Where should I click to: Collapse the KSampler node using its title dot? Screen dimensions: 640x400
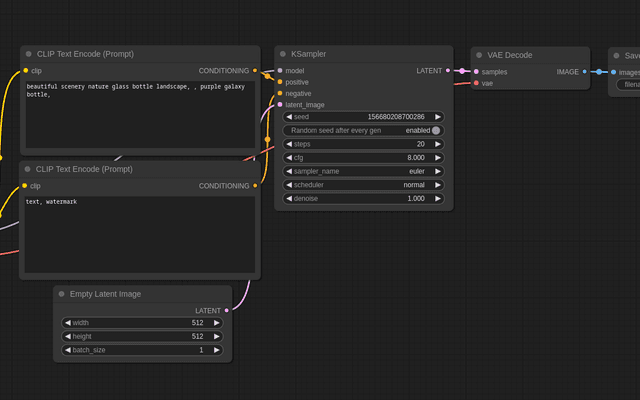coord(282,54)
